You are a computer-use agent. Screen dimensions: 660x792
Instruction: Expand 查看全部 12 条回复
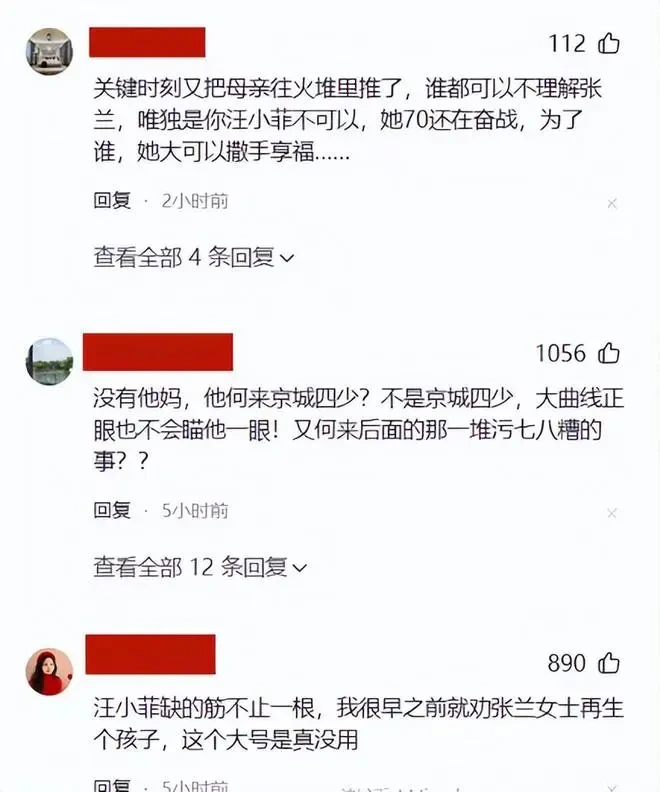[x=200, y=567]
